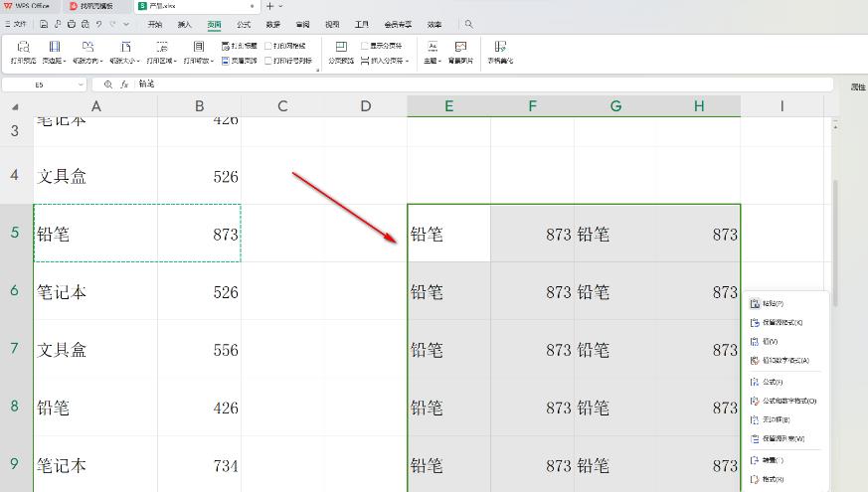868x492 pixels.
Task: Open the WPS Office home tab
Action: tap(28, 6)
